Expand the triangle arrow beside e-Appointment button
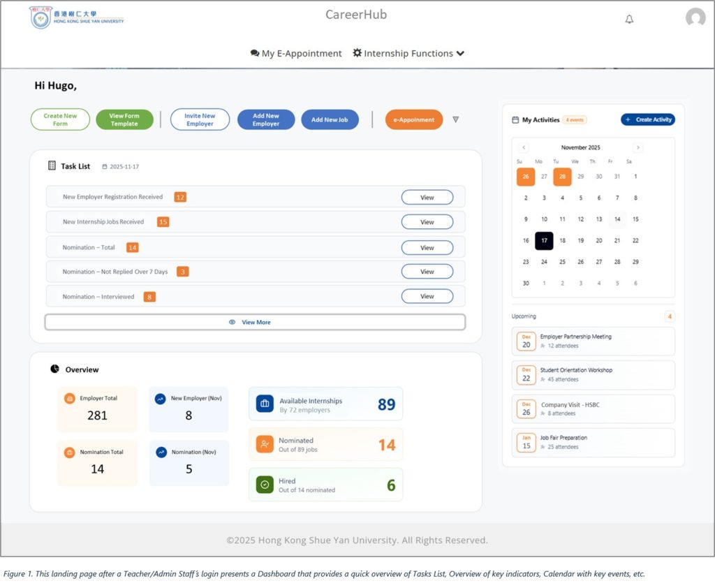Viewport: 715px width, 588px height. [455, 119]
